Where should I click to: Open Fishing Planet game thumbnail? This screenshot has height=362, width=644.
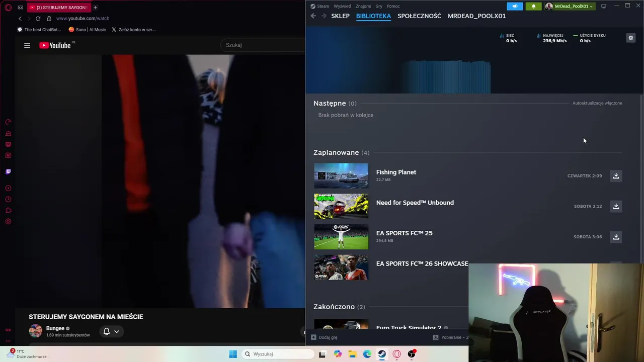pos(341,176)
